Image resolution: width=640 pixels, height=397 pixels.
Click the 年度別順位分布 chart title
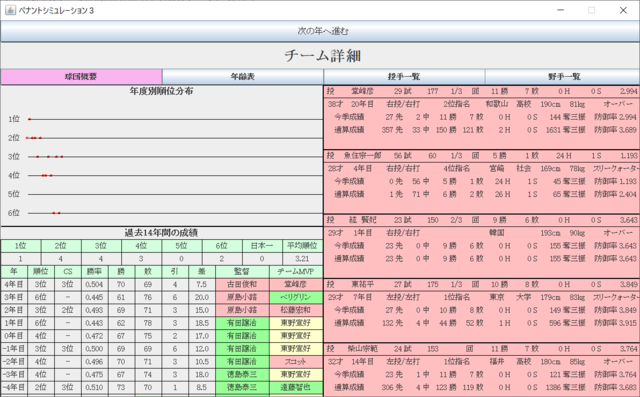click(162, 91)
